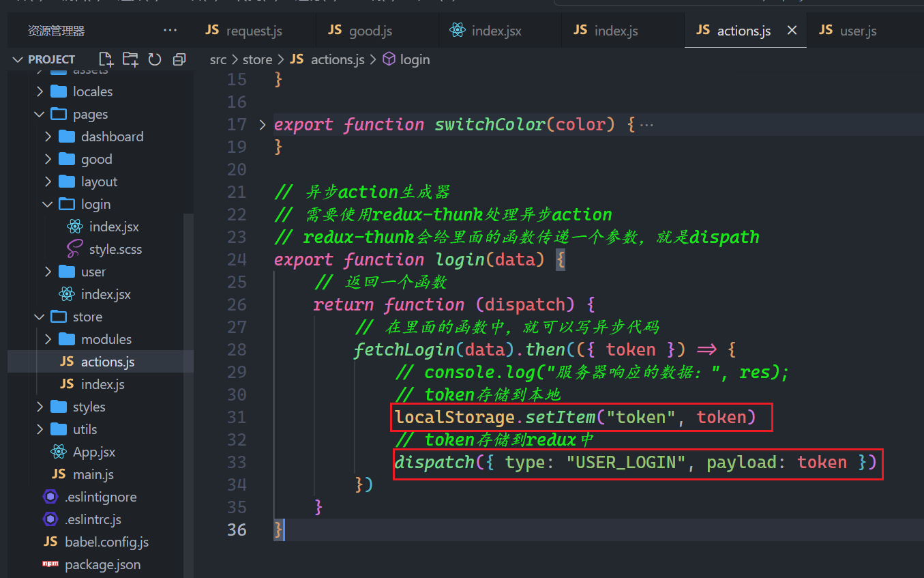Click the ESLint icon beside .eslintrc.js
This screenshot has height=578, width=924.
50,519
